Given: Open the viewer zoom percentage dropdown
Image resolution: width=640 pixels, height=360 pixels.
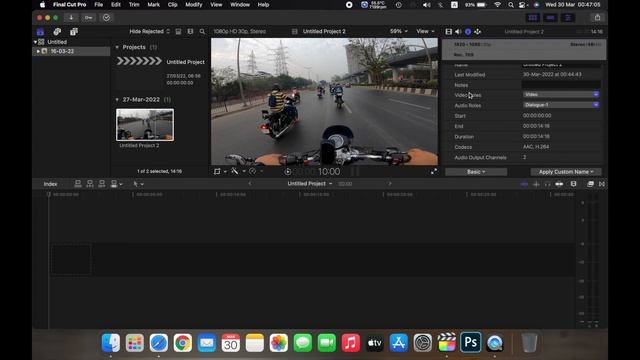Looking at the screenshot, I should pyautogui.click(x=398, y=31).
